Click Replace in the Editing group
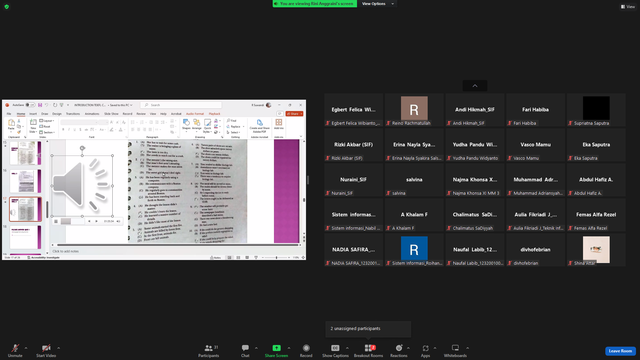 pos(234,127)
